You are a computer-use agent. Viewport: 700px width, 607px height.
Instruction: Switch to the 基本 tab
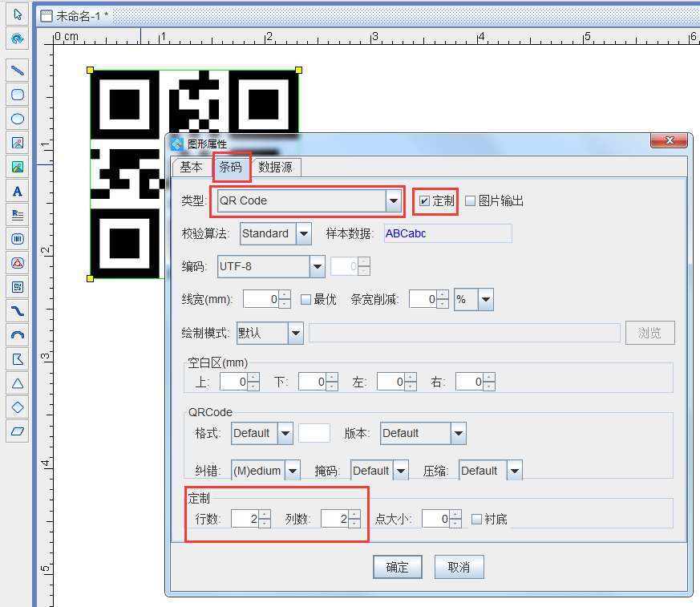[191, 167]
